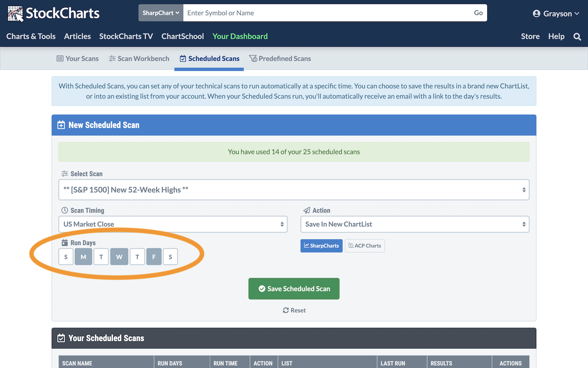Toggle Tuesday run day on

pyautogui.click(x=101, y=257)
